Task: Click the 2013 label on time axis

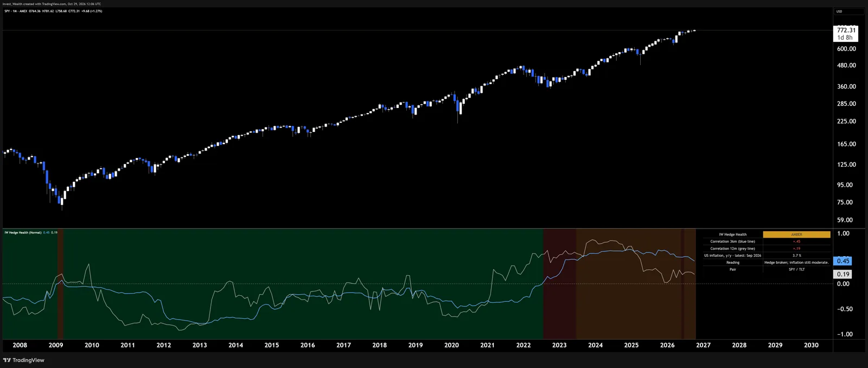Action: tap(200, 345)
